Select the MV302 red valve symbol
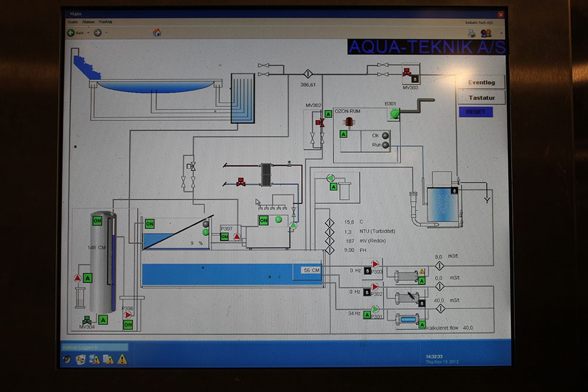This screenshot has height=392, width=588. click(x=320, y=122)
